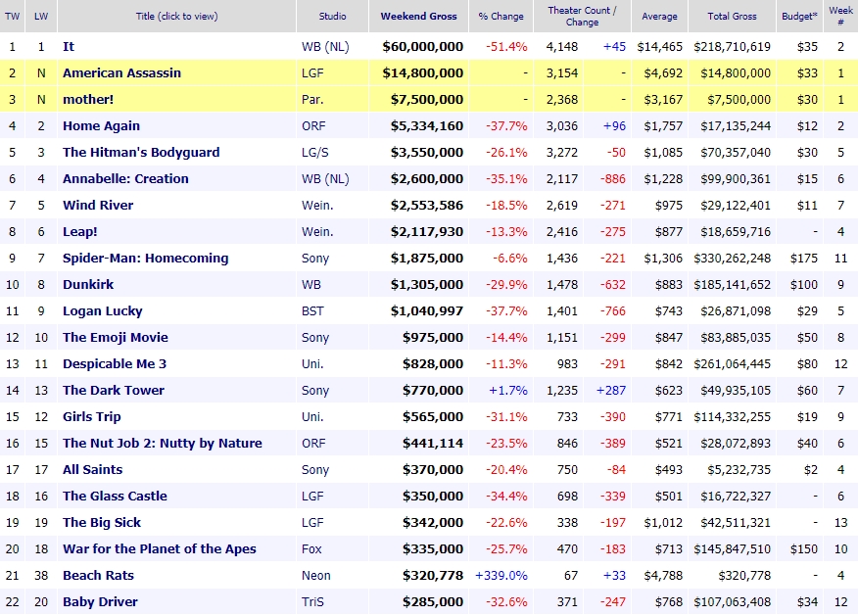This screenshot has width=858, height=616.
Task: Select The Big Sick title link
Action: pos(102,522)
